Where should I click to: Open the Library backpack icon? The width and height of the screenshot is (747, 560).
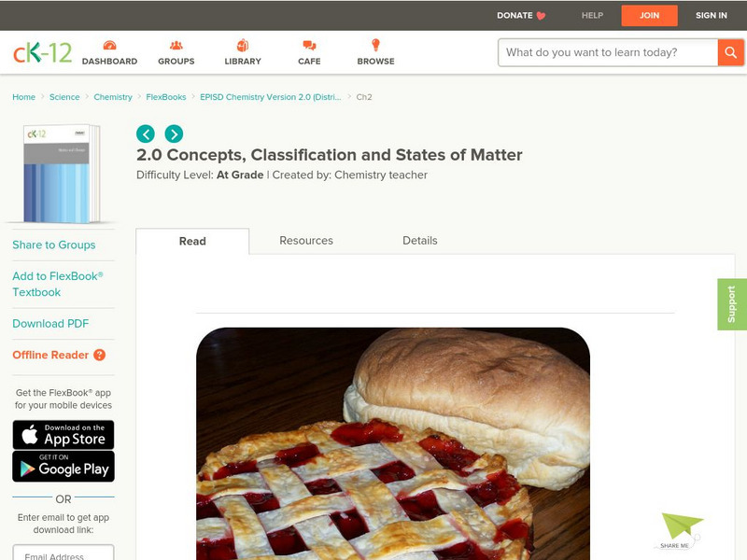coord(243,45)
